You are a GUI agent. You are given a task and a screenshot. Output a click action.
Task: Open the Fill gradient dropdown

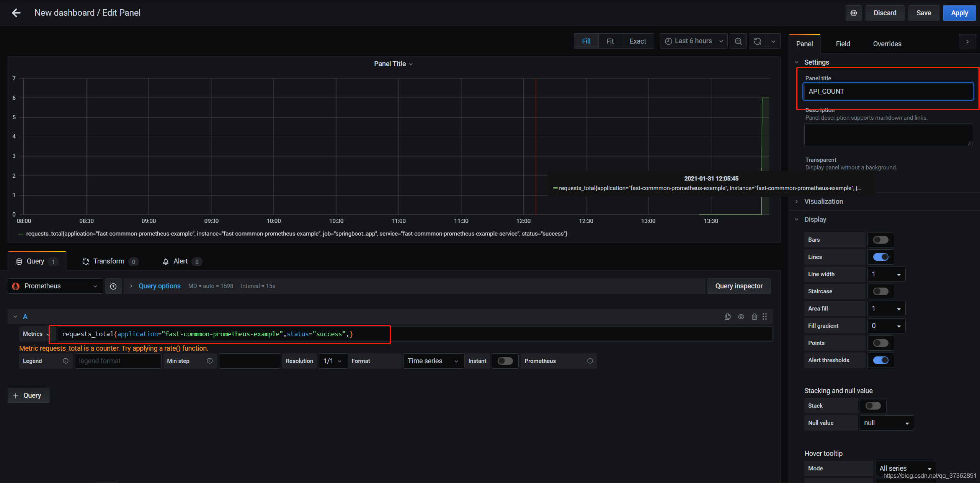[x=886, y=326]
